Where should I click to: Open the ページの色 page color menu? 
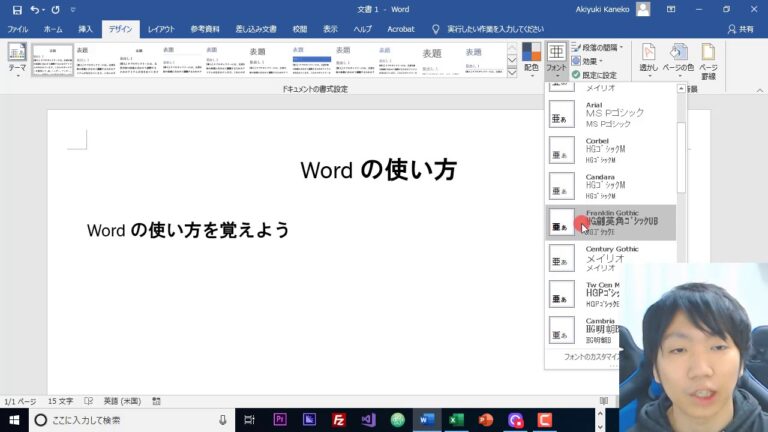tap(678, 60)
